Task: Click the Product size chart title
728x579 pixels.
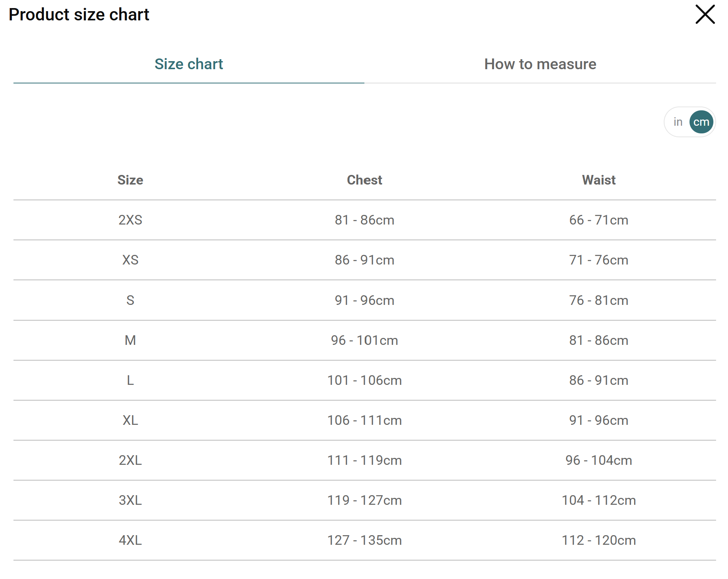Action: pyautogui.click(x=79, y=15)
